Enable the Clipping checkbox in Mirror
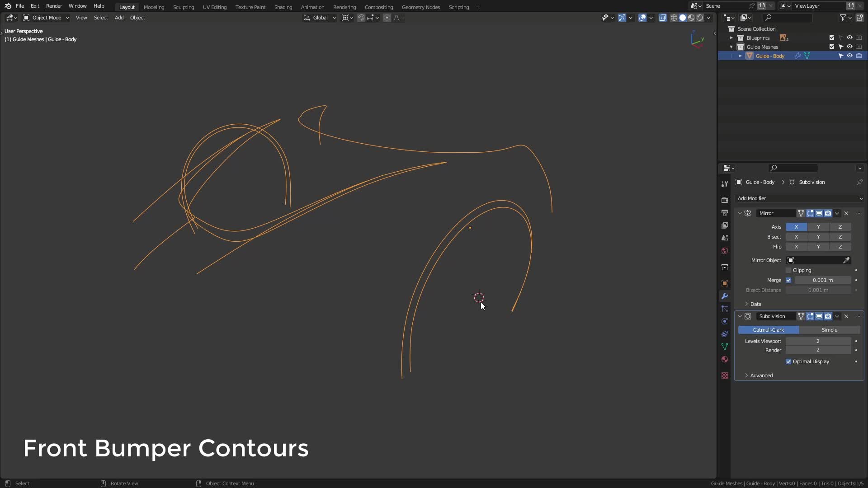 pos(788,270)
